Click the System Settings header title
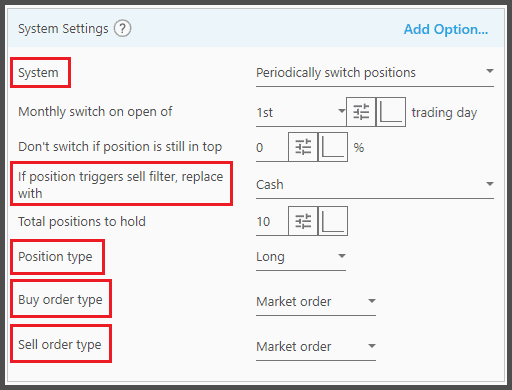 (x=63, y=29)
